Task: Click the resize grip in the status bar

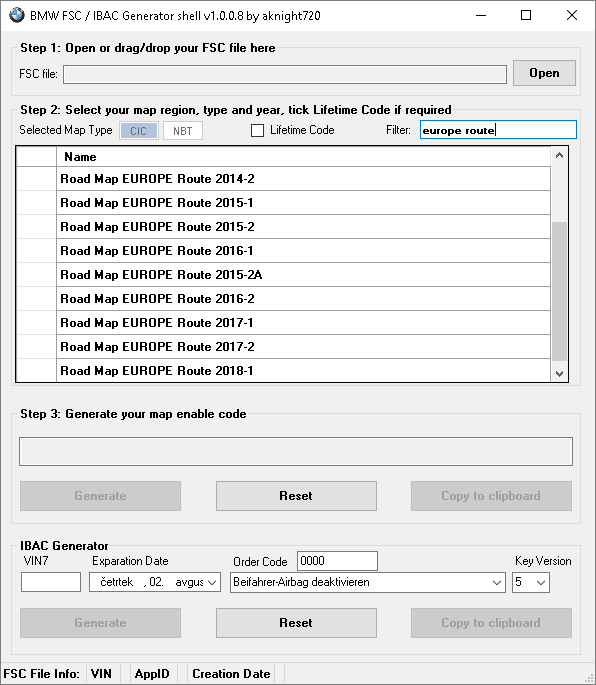Action: pos(589,678)
